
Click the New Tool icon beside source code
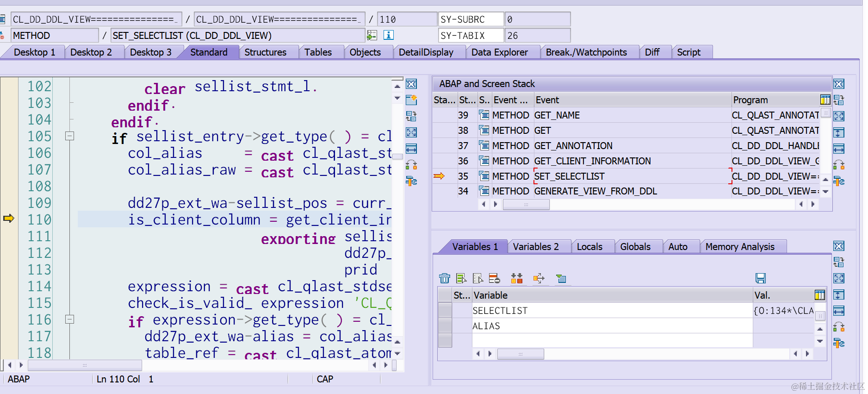[411, 100]
